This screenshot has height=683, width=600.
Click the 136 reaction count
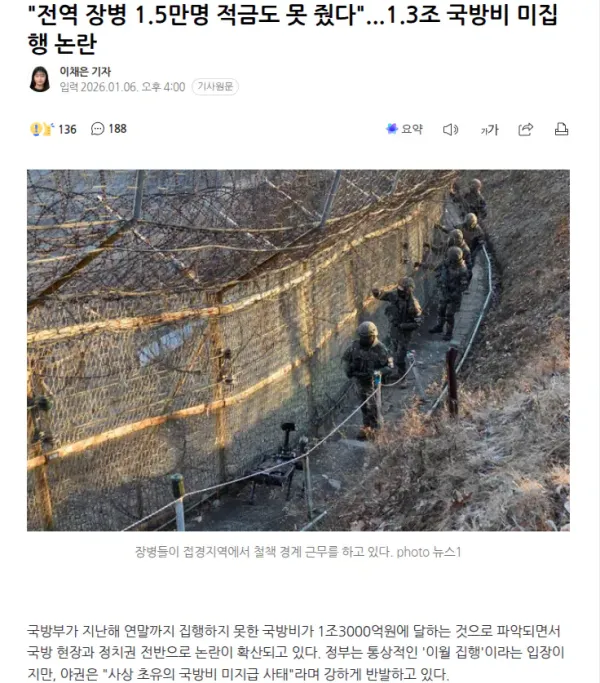67,129
